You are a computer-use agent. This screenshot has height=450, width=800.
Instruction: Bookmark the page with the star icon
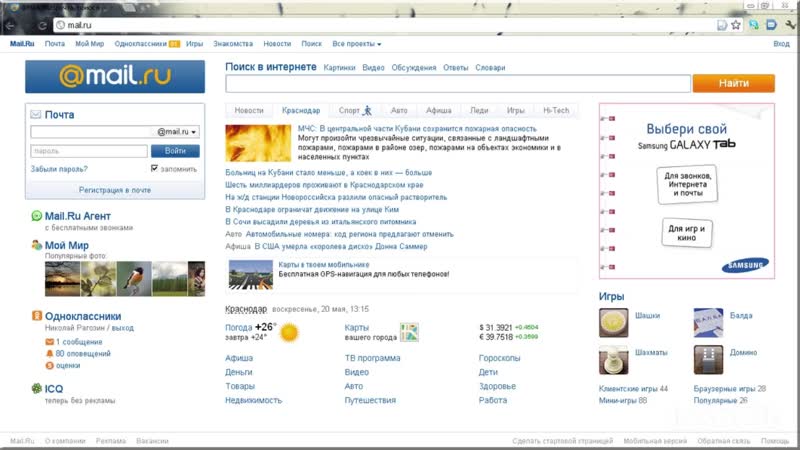(736, 24)
